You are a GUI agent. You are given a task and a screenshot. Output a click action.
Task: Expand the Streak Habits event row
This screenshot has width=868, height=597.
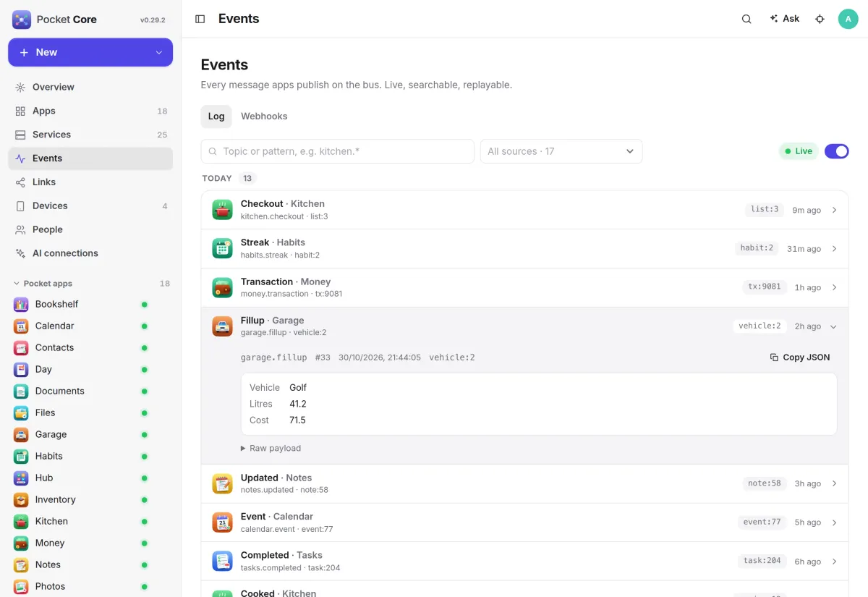point(524,249)
